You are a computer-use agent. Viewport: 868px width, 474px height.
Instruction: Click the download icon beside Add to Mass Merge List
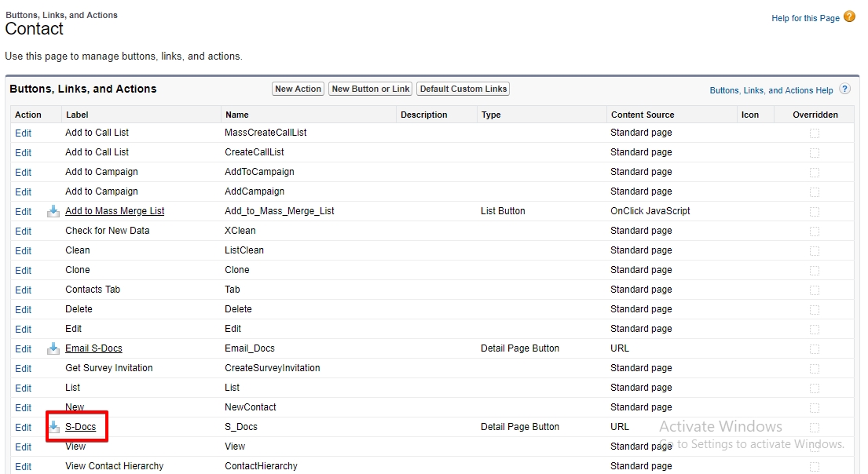(x=52, y=211)
